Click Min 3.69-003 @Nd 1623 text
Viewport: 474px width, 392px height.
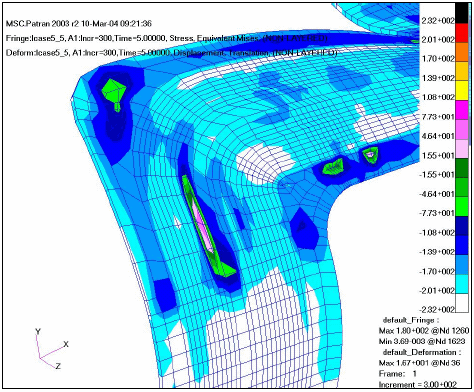click(422, 341)
